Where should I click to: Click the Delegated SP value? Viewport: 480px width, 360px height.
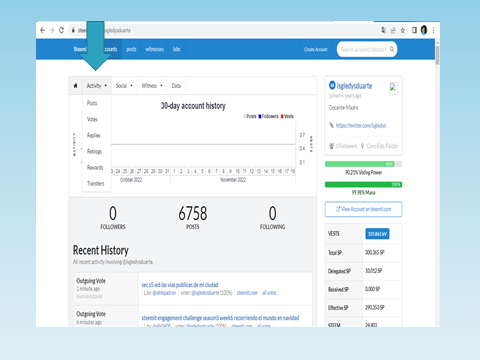coord(374,271)
